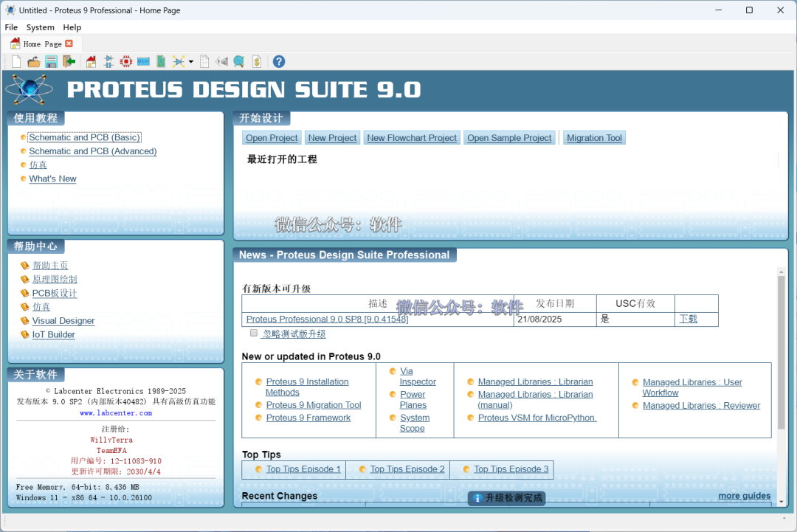Launch the Migration Tool
Viewport: 797px width, 532px height.
(594, 138)
